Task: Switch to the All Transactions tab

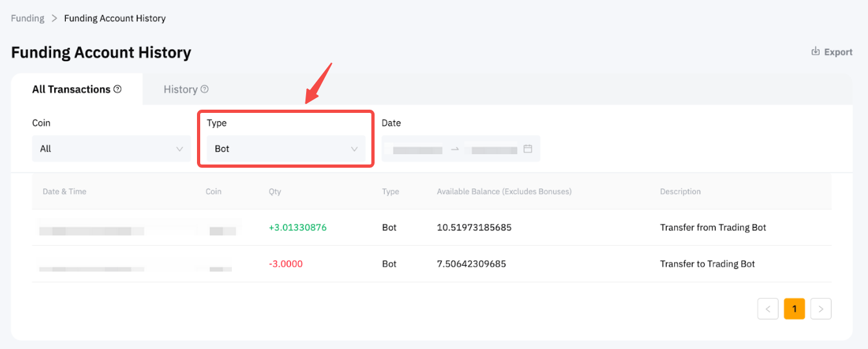Action: 71,89
